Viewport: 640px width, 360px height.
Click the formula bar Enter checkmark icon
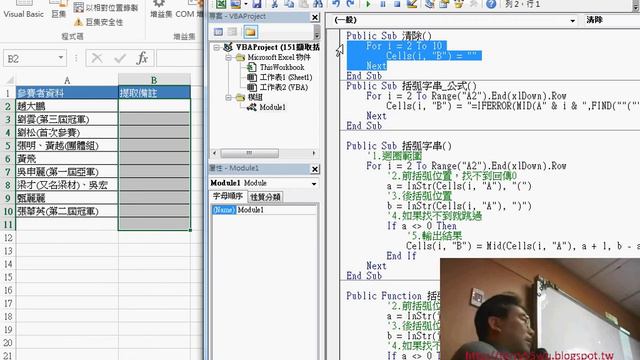coord(120,58)
